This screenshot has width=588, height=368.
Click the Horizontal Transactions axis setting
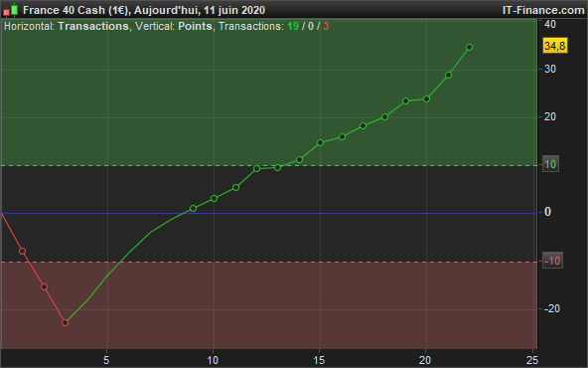point(67,26)
